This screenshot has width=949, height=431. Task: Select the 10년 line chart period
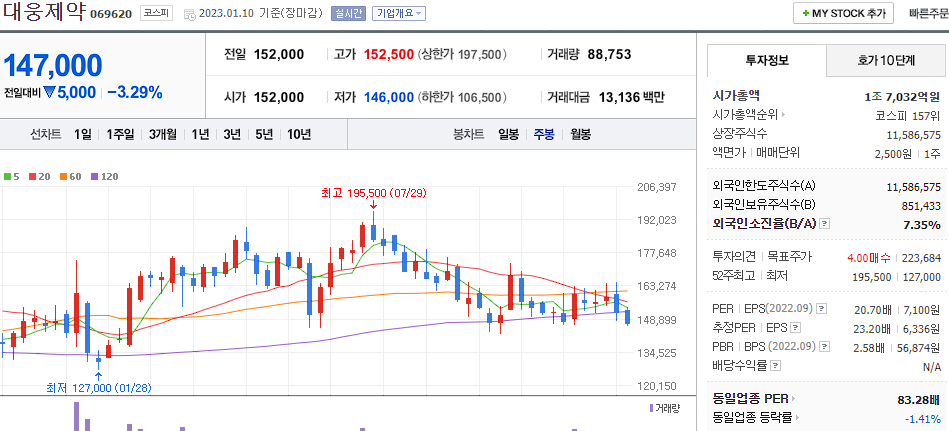299,134
